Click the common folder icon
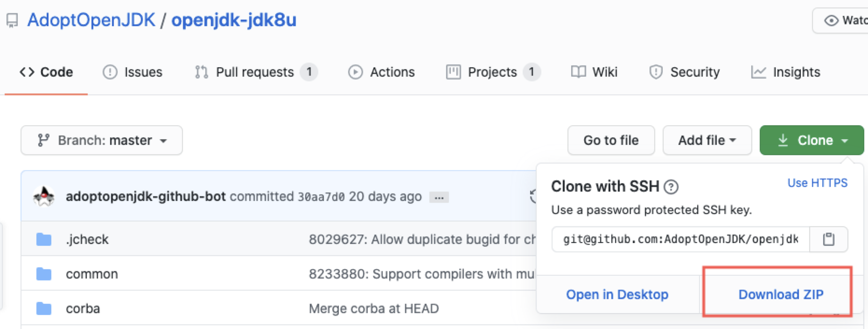Image resolution: width=868 pixels, height=329 pixels. point(44,274)
